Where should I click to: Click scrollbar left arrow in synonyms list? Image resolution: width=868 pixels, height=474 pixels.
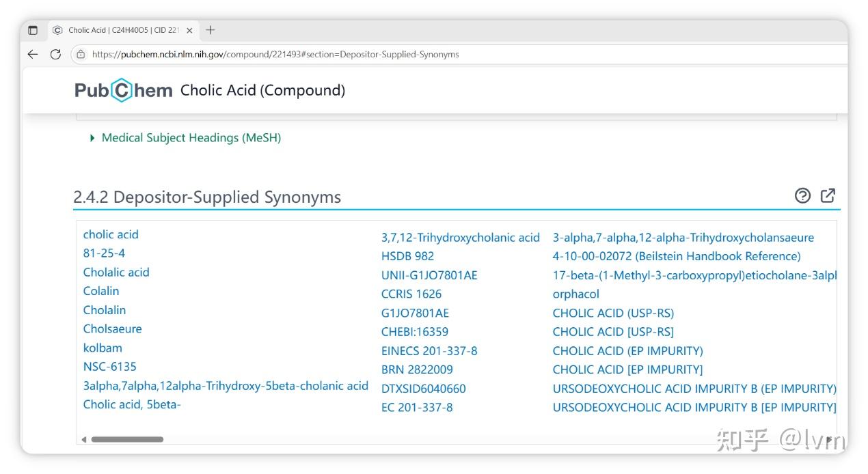point(84,439)
